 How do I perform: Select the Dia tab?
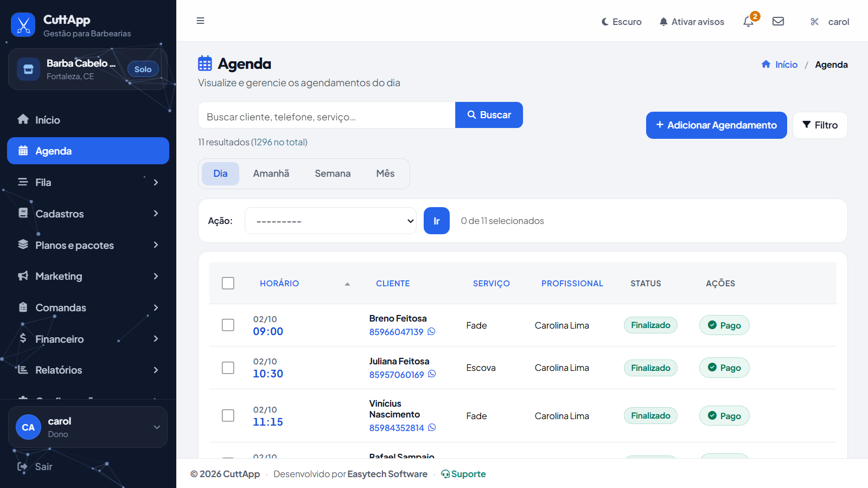220,174
